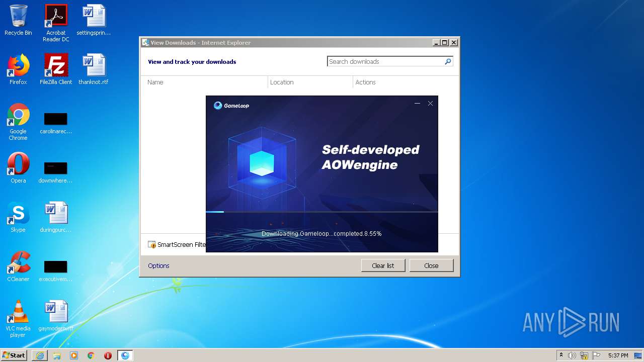Minimize the View Downloads window

tap(436, 43)
